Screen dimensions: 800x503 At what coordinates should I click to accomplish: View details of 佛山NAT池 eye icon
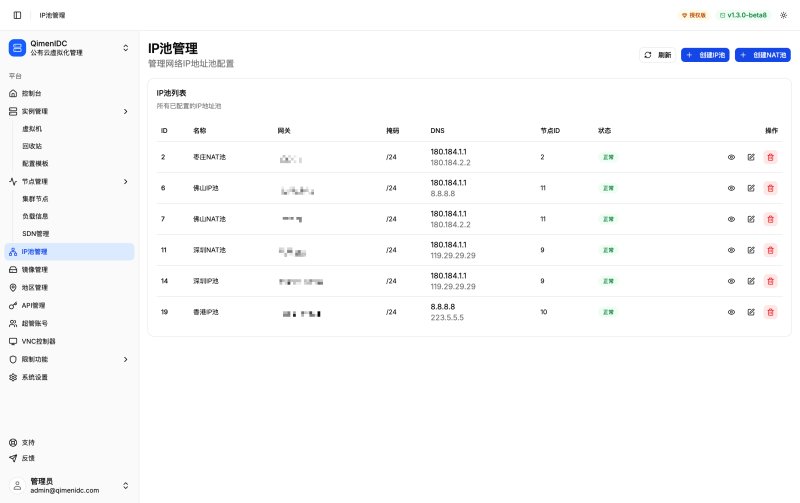coord(731,219)
